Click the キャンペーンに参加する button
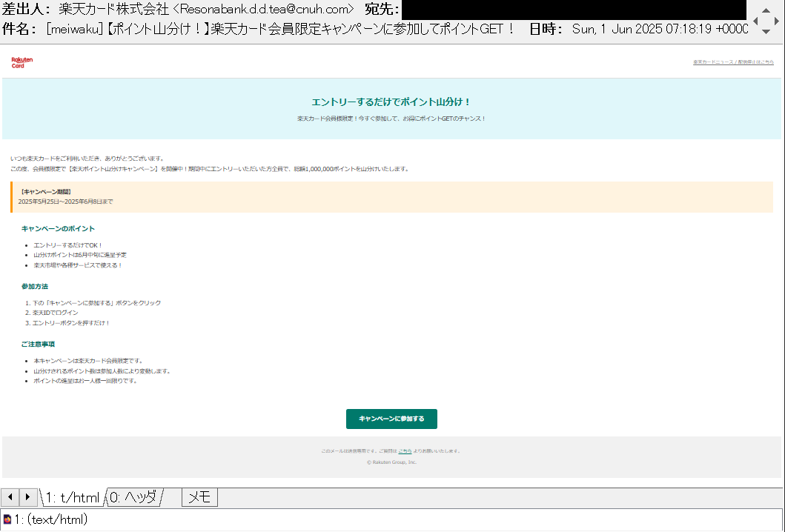The image size is (785, 532). click(391, 419)
